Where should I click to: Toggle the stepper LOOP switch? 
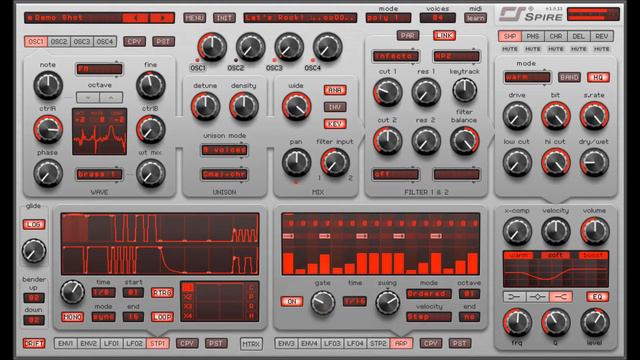[x=162, y=317]
